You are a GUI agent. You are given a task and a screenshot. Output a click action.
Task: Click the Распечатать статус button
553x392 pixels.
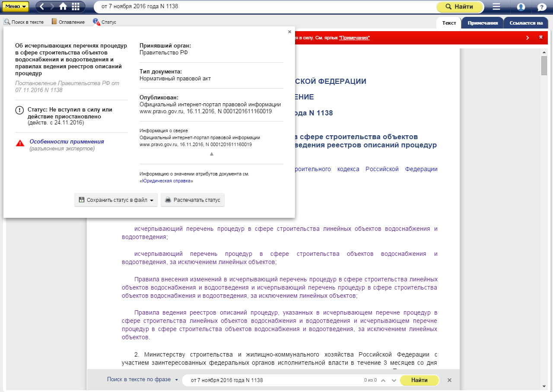point(193,200)
